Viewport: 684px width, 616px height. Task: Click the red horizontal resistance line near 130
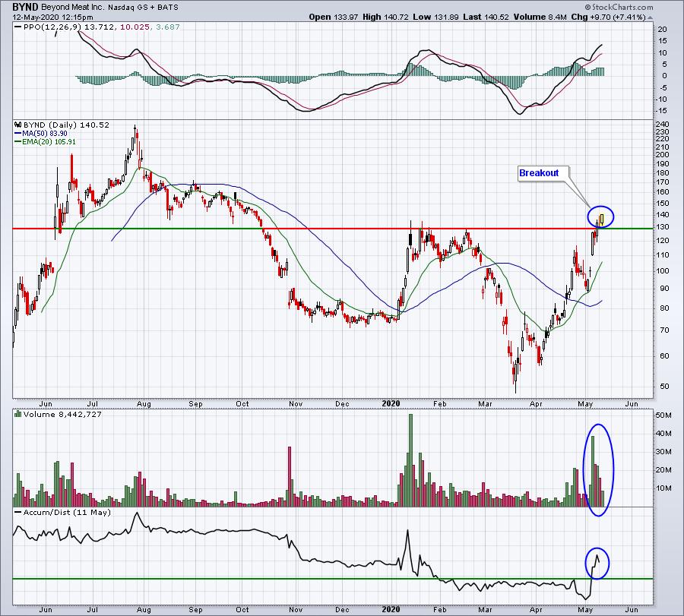point(331,229)
